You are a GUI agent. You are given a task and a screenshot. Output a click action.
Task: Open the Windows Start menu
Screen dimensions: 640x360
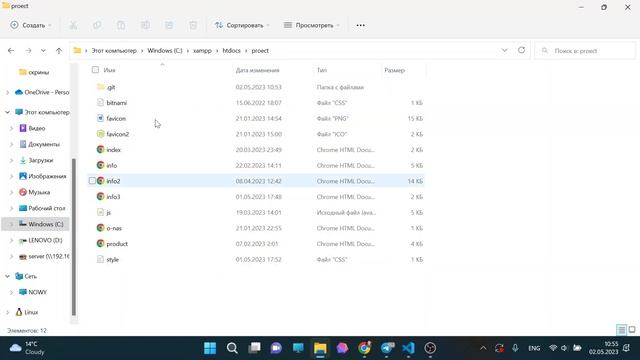click(210, 348)
